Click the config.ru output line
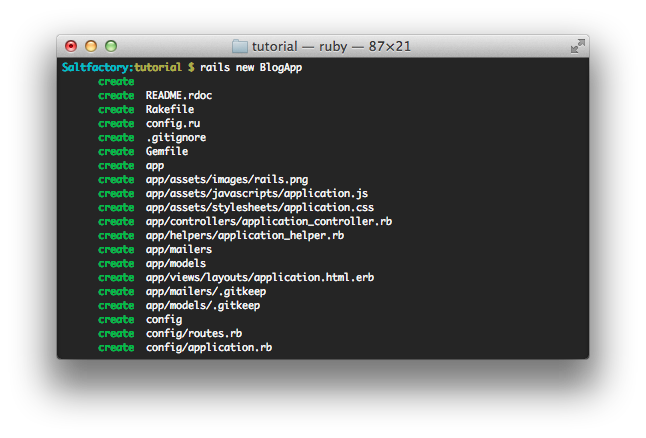This screenshot has height=438, width=646. click(x=173, y=124)
